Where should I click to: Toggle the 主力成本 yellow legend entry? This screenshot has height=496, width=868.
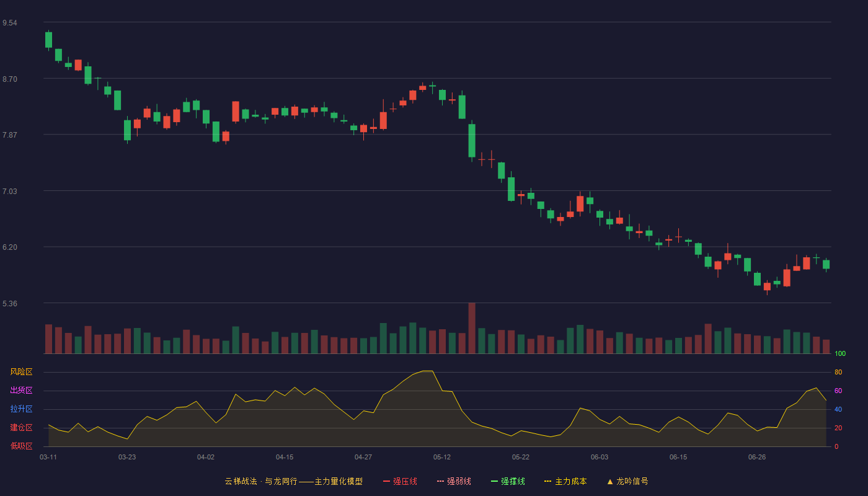coord(565,481)
